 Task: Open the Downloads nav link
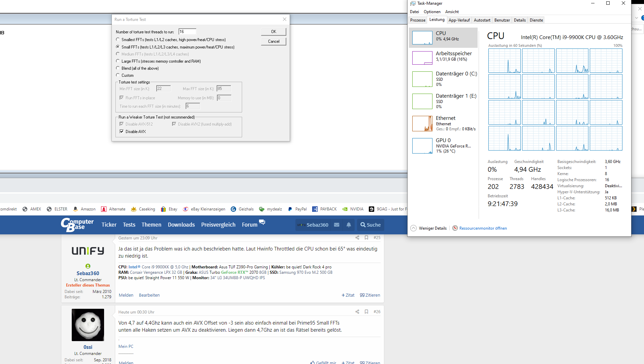click(x=181, y=225)
